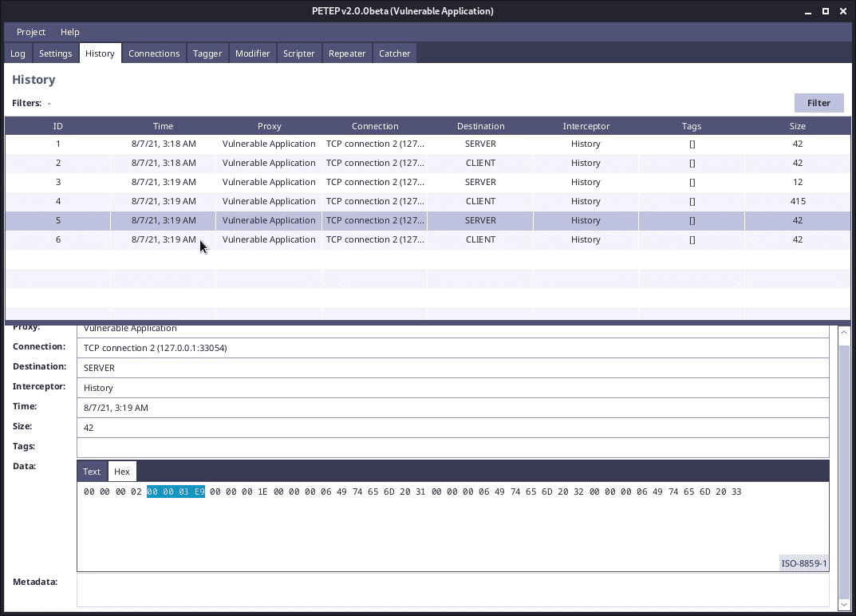Screen dimensions: 856x616
Task: Open the Help menu
Action: click(70, 32)
